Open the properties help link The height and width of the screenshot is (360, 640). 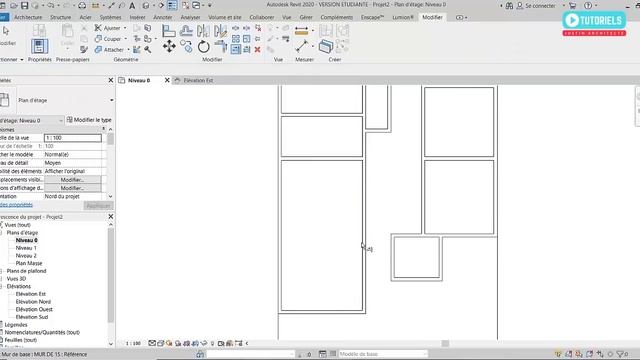click(16, 205)
